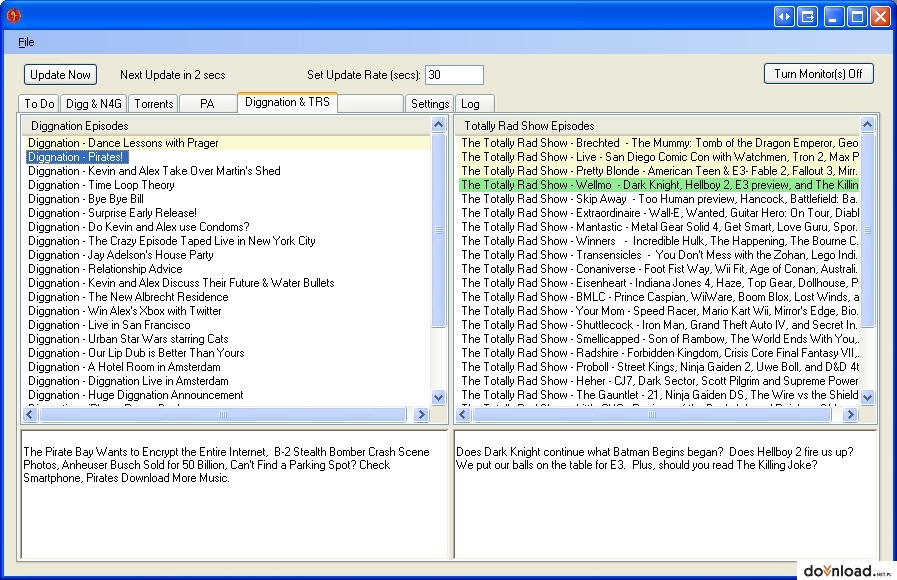Switch to the Digg & N4G tab
The height and width of the screenshot is (580, 897).
[x=94, y=104]
